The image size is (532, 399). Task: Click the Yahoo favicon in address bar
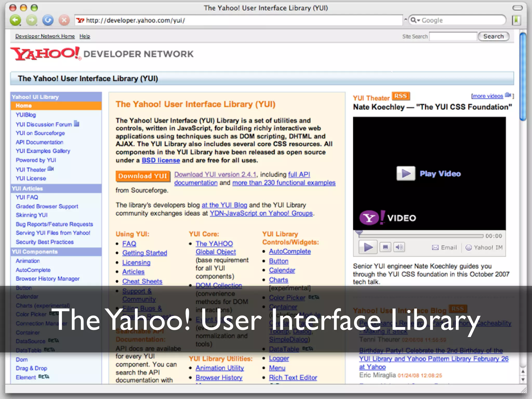[81, 20]
